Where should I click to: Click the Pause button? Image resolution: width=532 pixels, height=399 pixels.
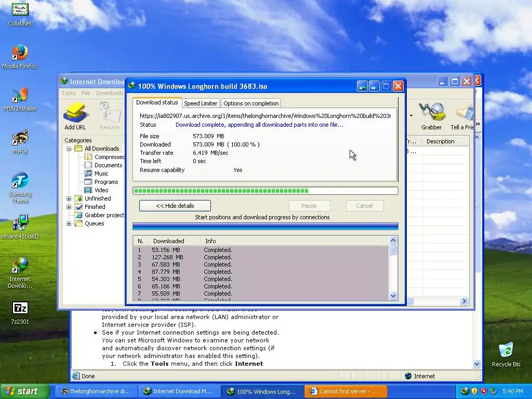pyautogui.click(x=309, y=206)
